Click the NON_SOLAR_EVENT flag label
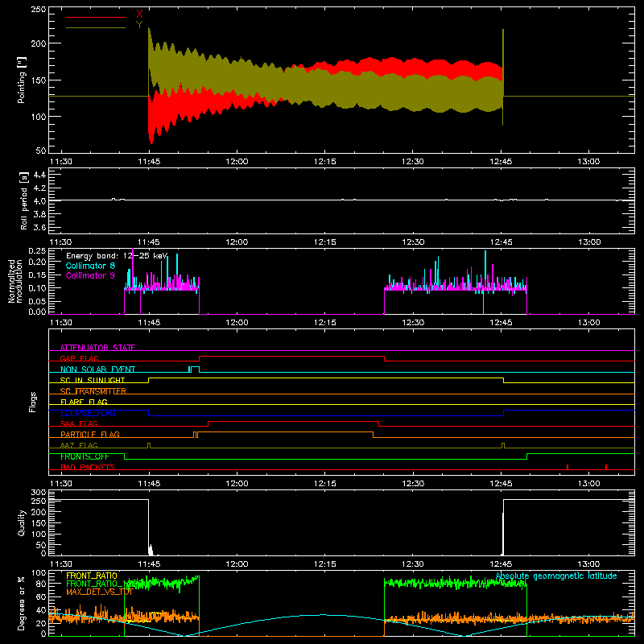The image size is (644, 644). (x=97, y=369)
